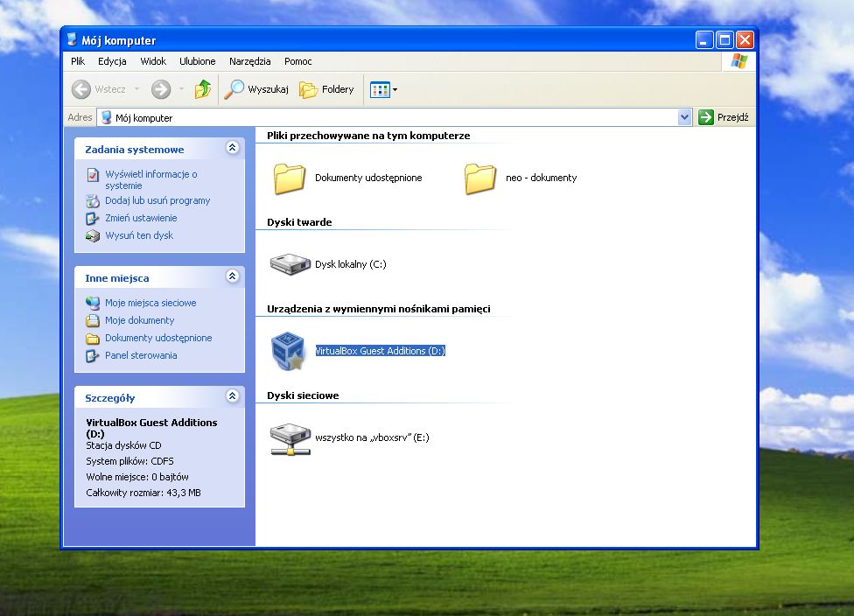Select the Dokumenty udostępnione folder icon in main pane

290,178
